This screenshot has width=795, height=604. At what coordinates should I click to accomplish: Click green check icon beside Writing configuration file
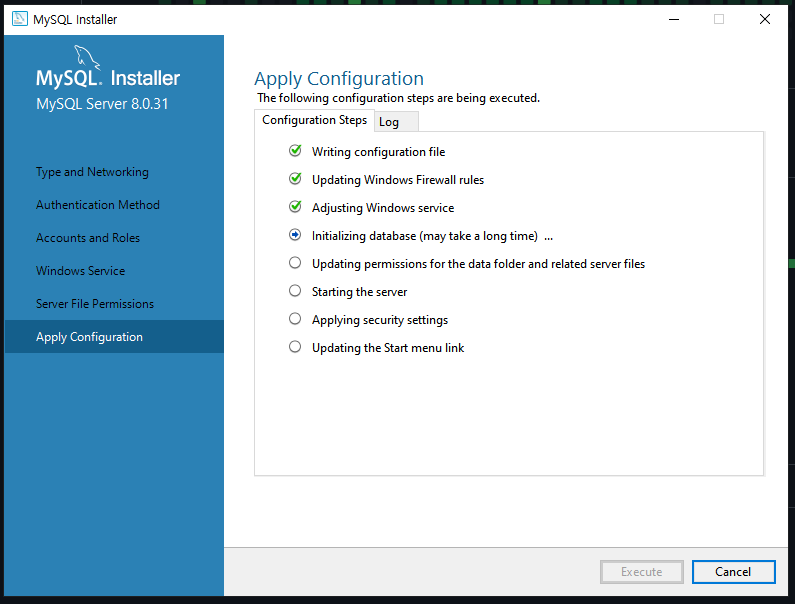pyautogui.click(x=295, y=151)
